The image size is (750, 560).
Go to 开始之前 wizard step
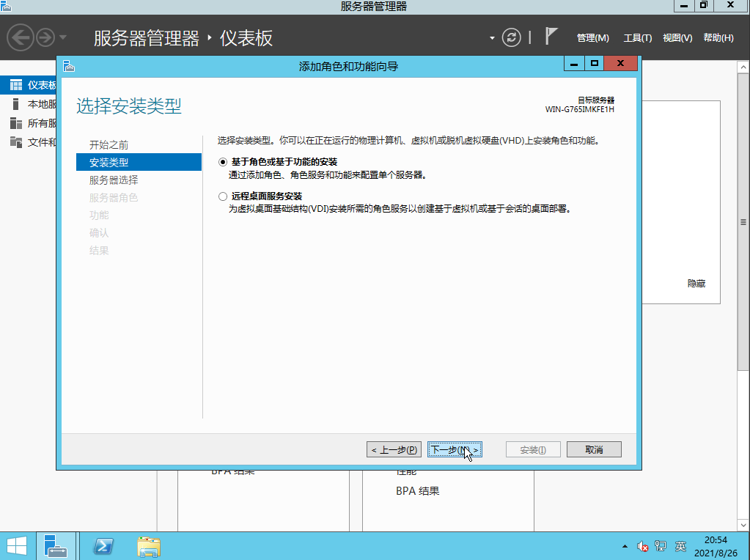point(109,145)
